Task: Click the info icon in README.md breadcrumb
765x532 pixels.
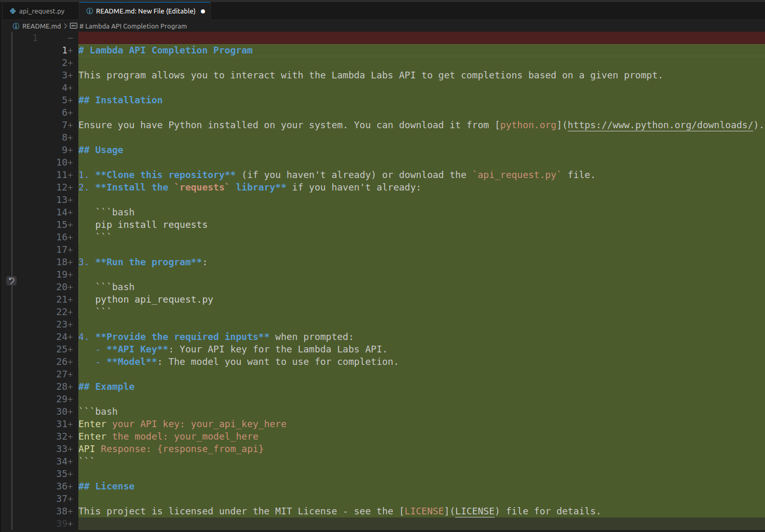Action: coord(16,26)
